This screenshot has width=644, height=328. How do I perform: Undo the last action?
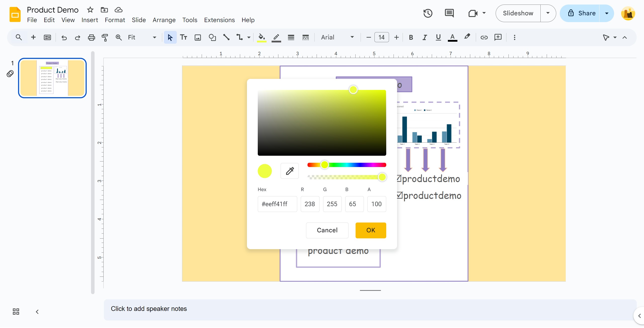click(64, 37)
